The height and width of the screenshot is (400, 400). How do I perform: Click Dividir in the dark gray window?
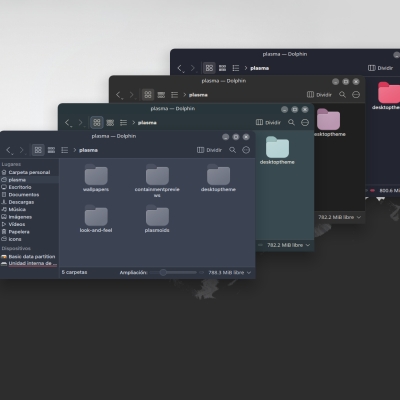[x=319, y=95]
